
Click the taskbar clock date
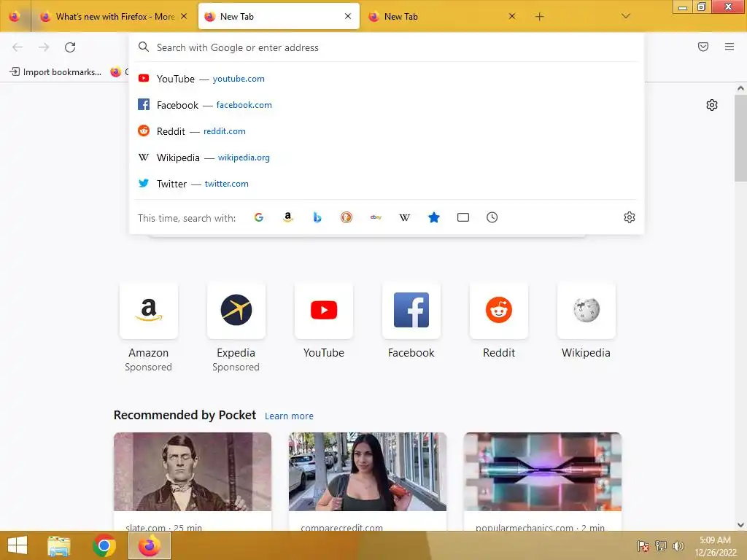click(715, 546)
